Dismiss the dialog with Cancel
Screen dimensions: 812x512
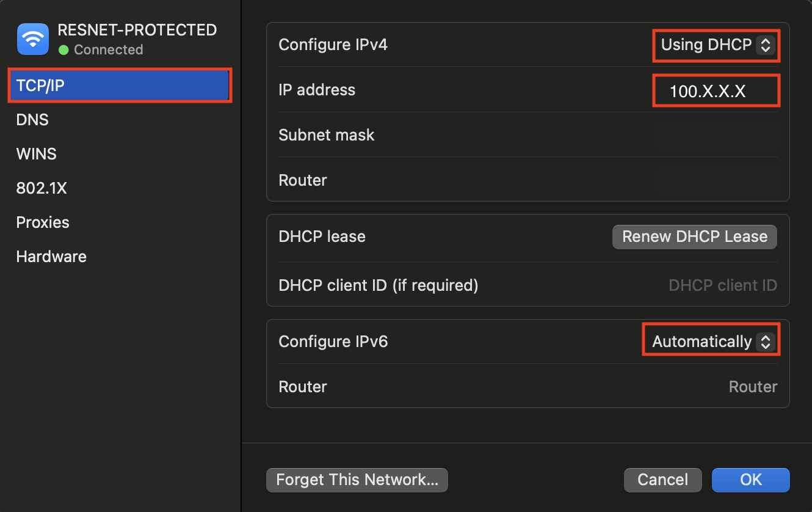click(662, 480)
